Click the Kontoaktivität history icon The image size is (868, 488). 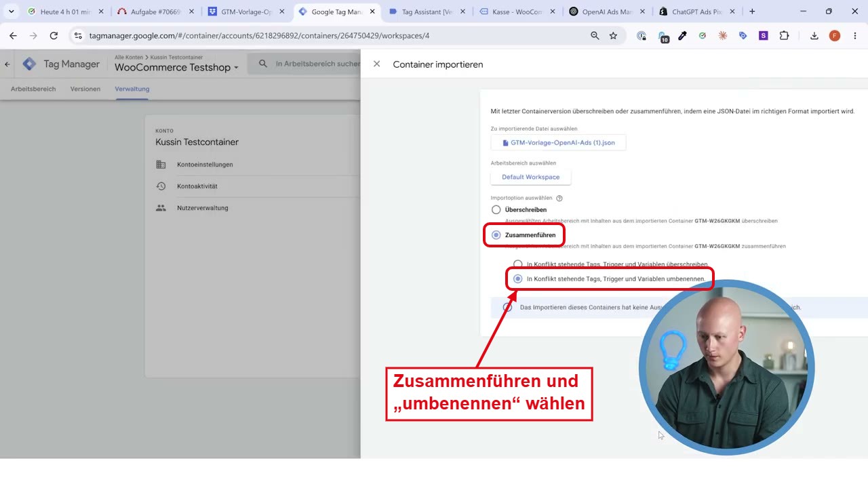pos(161,186)
